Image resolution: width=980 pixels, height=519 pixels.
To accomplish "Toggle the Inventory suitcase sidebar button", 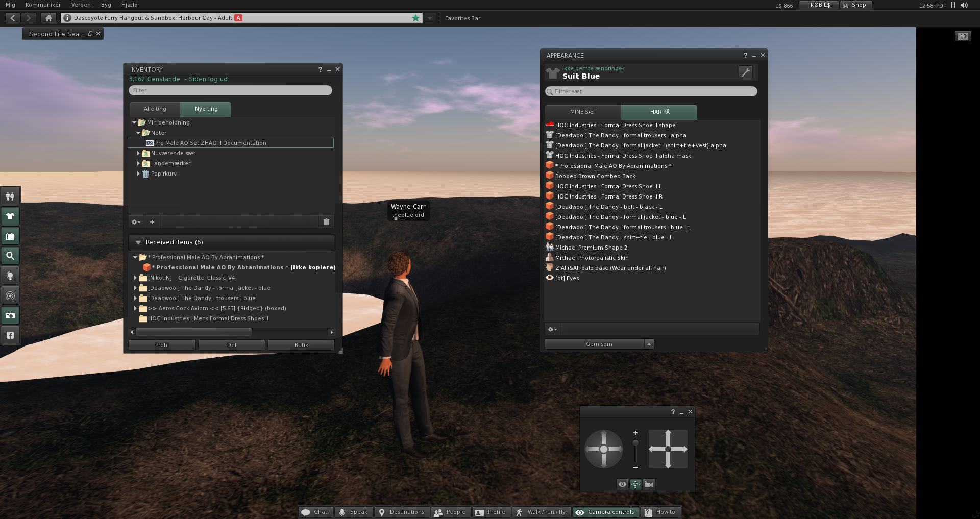I will [10, 236].
